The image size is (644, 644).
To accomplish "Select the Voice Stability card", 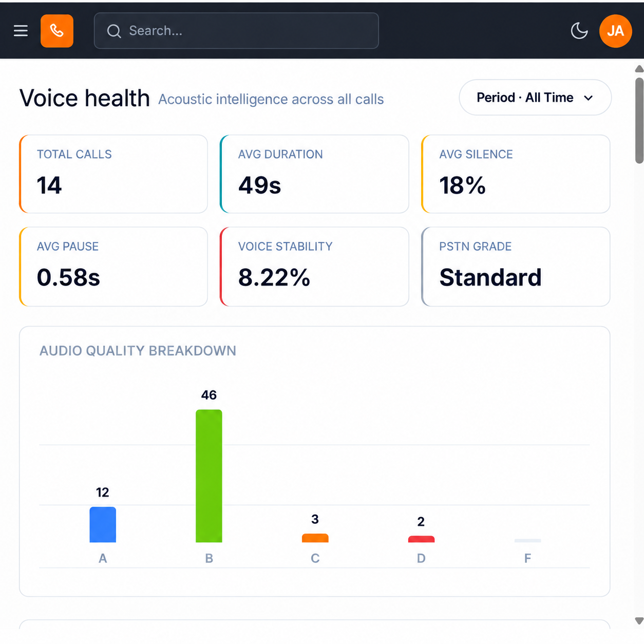I will 314,267.
